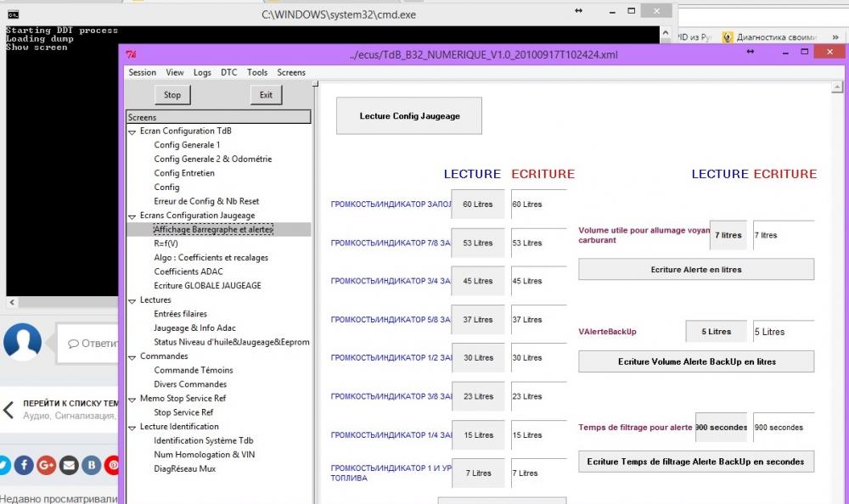Open Num Homologation & VIN screen
This screenshot has height=504, width=849.
pos(204,455)
